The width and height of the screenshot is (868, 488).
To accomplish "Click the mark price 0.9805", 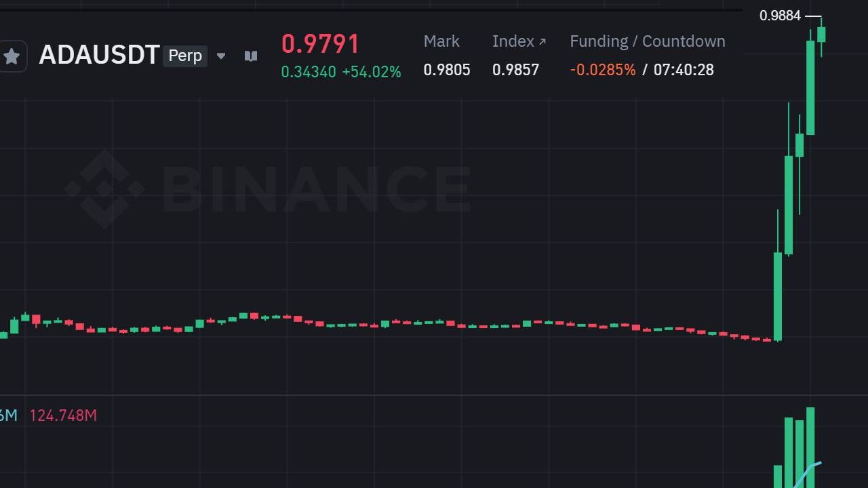I will pyautogui.click(x=447, y=70).
